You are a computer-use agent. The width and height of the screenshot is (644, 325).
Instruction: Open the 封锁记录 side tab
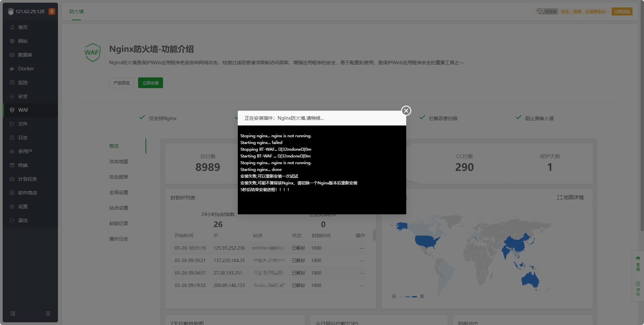[119, 223]
